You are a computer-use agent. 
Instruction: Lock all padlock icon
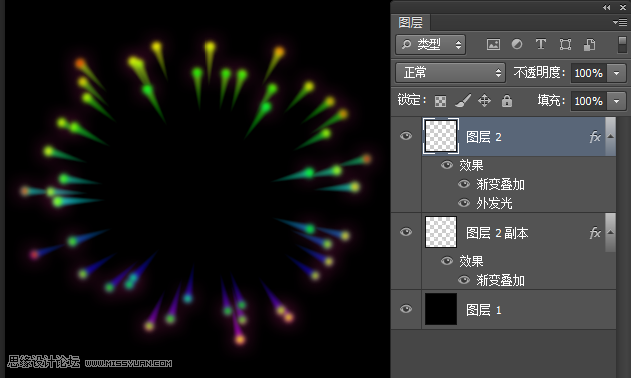coord(507,101)
